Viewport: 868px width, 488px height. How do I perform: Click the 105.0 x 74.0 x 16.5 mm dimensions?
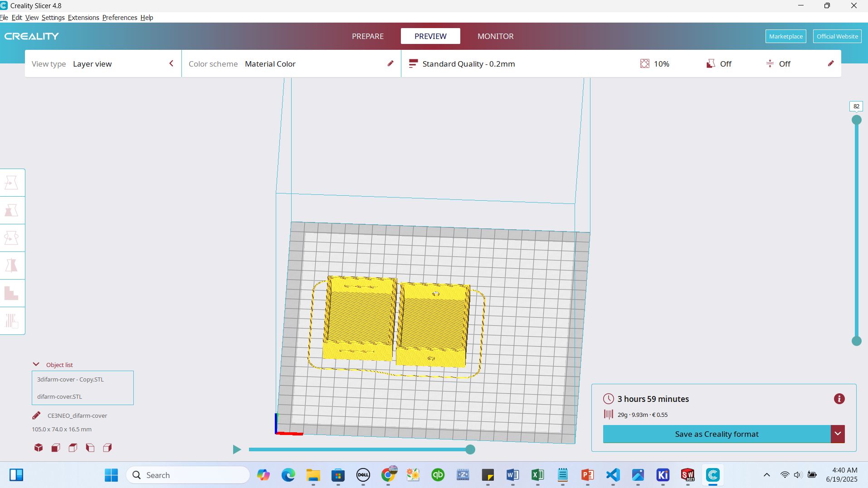tap(62, 429)
